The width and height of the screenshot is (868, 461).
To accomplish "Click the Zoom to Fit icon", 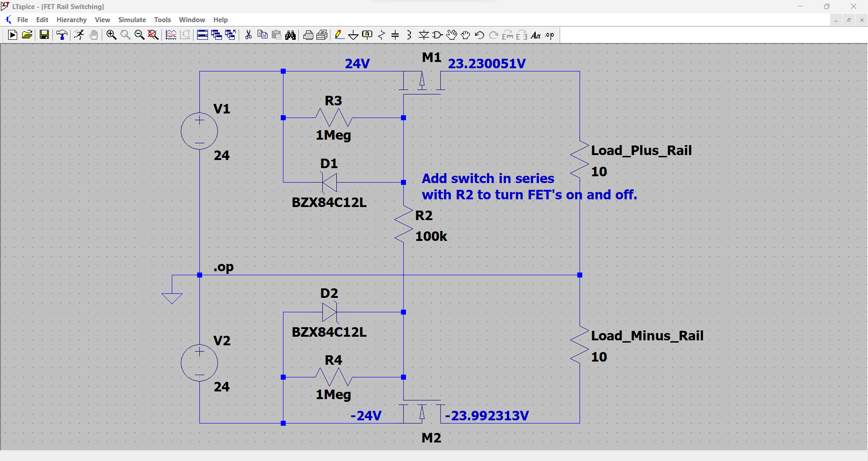I will point(153,35).
